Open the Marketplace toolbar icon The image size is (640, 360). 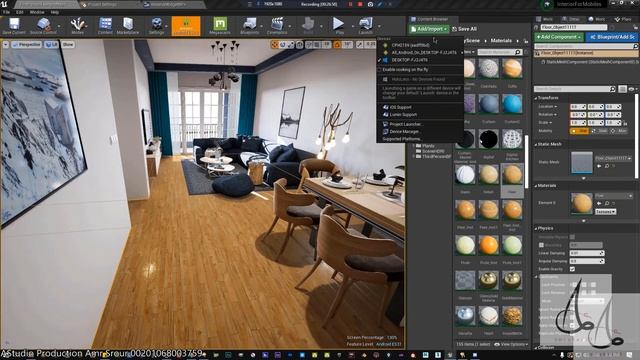[128, 26]
